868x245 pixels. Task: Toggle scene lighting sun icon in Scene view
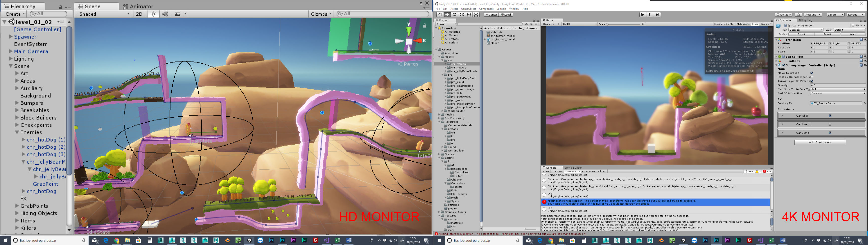tap(154, 14)
